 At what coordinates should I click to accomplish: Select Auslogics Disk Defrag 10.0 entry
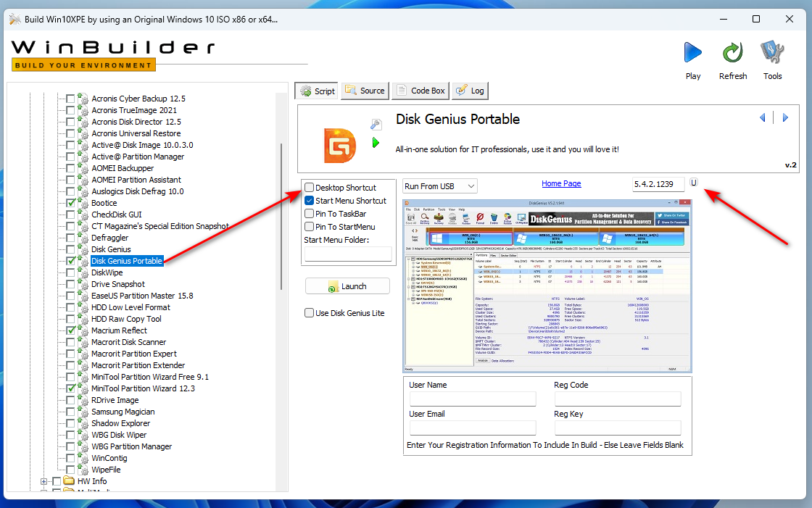(137, 191)
